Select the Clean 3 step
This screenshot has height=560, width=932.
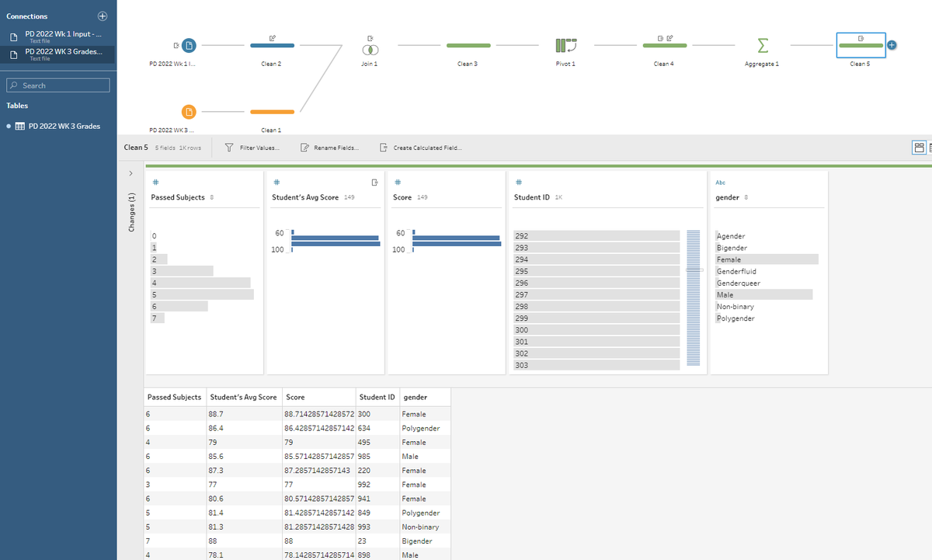[x=468, y=45]
